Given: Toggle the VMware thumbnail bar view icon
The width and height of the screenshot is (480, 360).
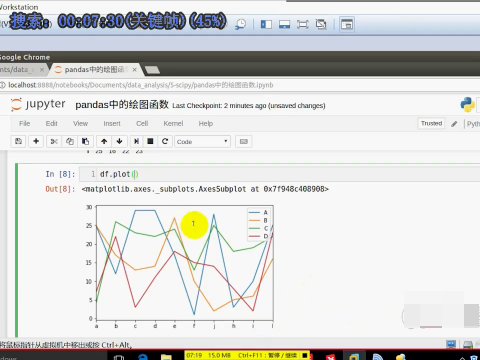Looking at the screenshot, I should [x=284, y=24].
